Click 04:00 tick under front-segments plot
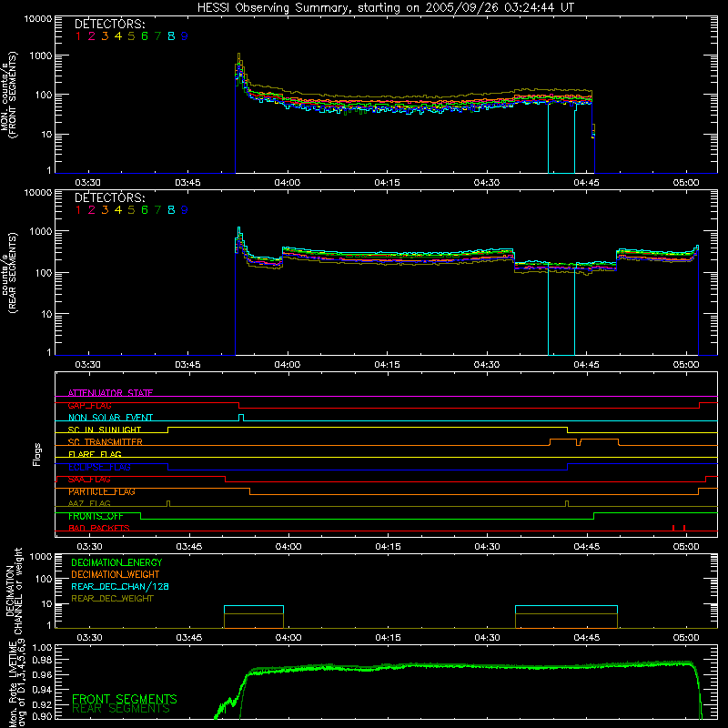The width and height of the screenshot is (728, 728). point(288,183)
